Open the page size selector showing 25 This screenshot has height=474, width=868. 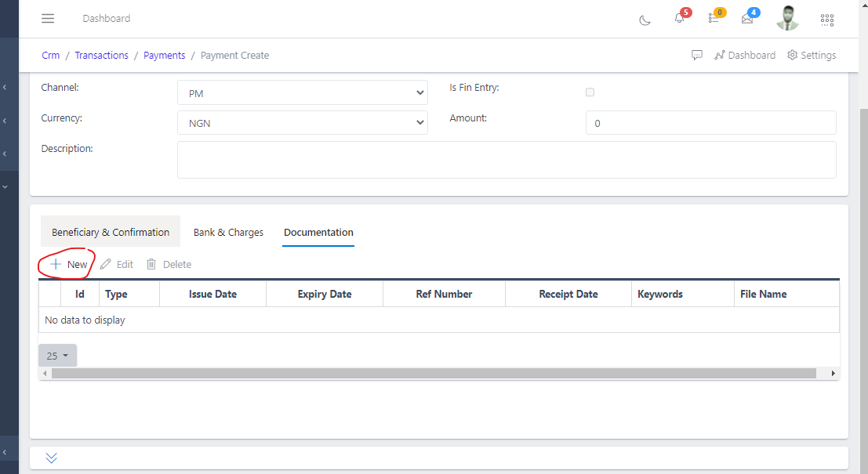click(56, 355)
